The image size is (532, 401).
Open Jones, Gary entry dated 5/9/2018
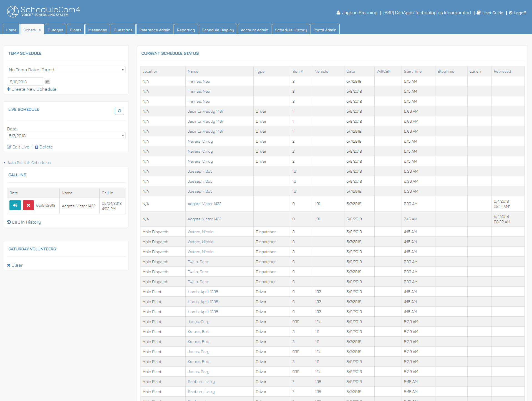pos(198,322)
